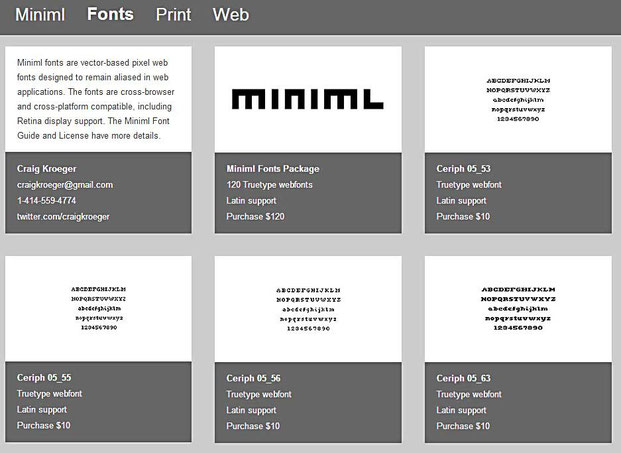Click Latin support under Ceriph 05_53

click(461, 201)
